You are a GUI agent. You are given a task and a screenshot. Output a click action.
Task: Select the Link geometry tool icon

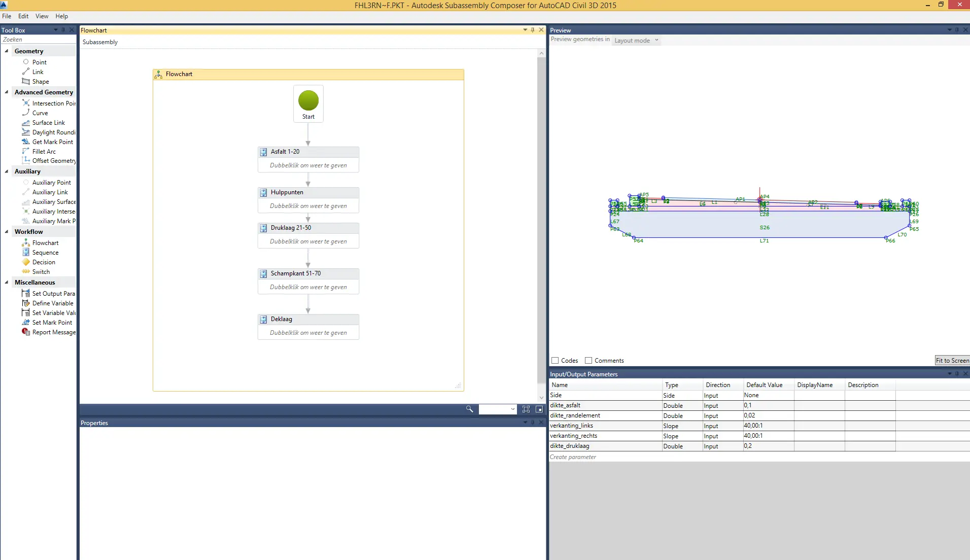pyautogui.click(x=26, y=72)
